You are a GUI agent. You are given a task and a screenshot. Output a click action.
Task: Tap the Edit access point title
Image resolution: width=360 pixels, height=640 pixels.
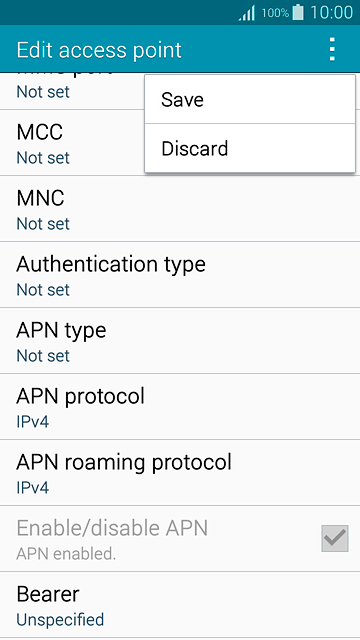click(x=99, y=50)
